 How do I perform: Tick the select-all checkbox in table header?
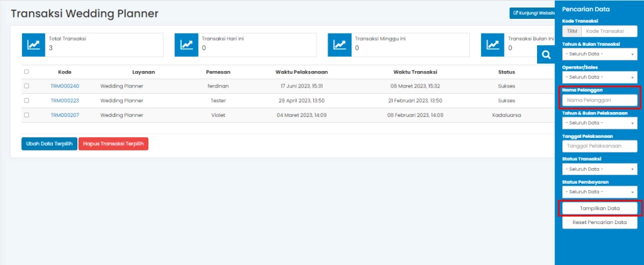click(26, 72)
